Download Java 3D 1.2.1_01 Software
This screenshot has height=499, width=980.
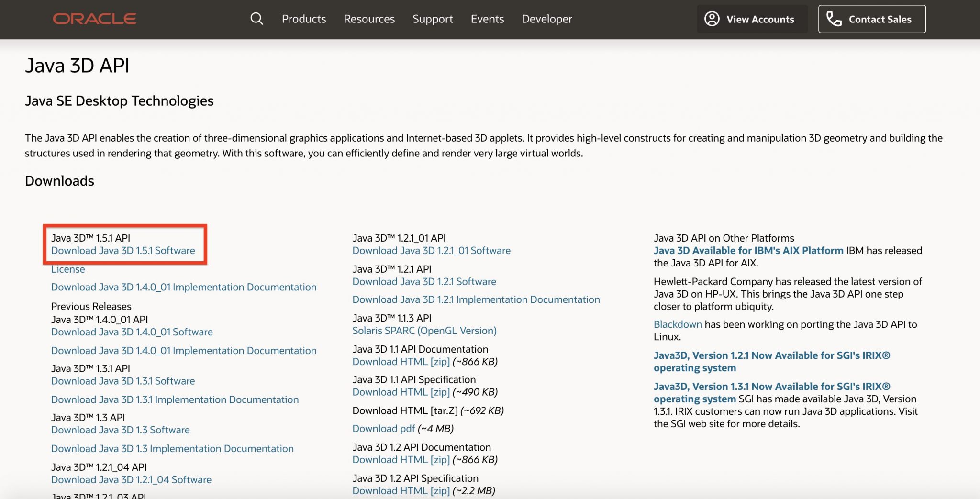pos(431,251)
